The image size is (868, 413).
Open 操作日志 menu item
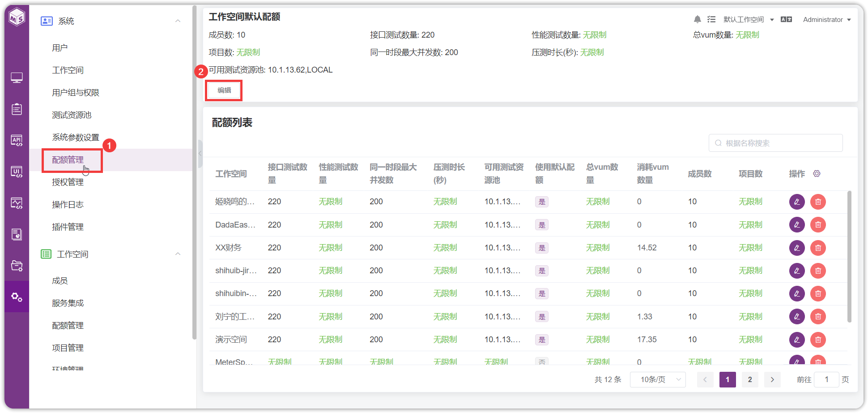68,205
